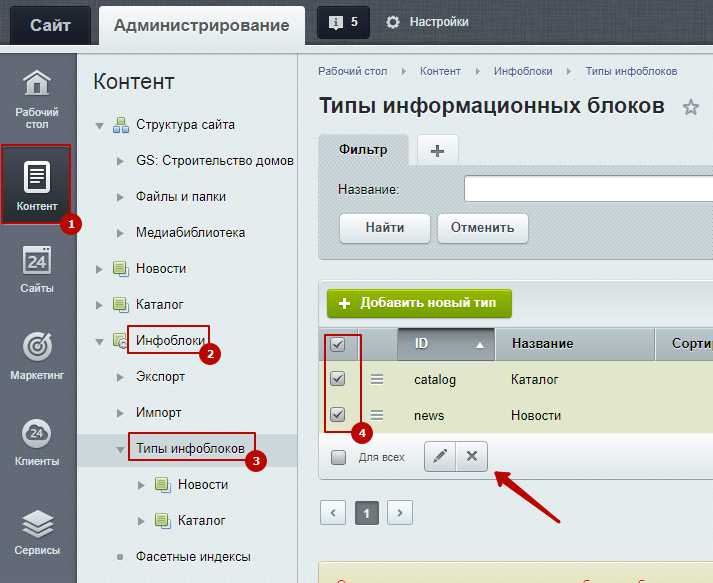Sort by the Сорти… column header
Screen dimensions: 713x583
pos(684,344)
